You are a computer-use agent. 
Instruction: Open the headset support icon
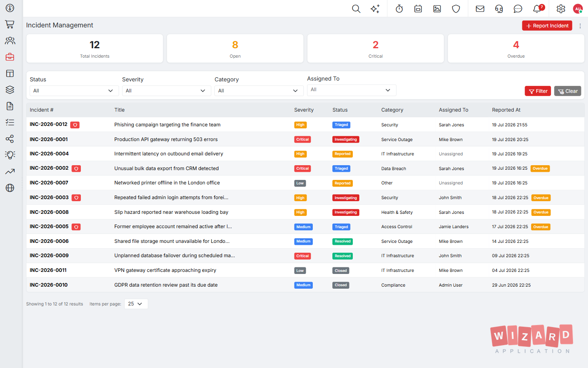click(x=499, y=9)
